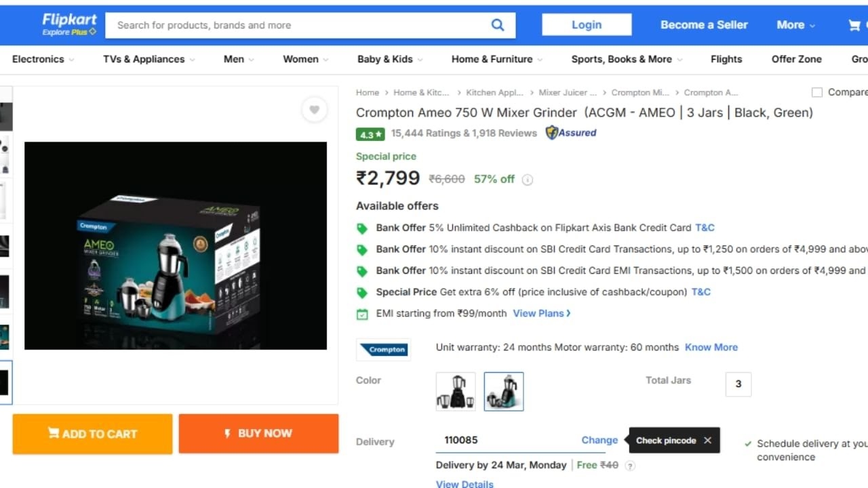Screen dimensions: 868x488
Task: Add product to wishlist heart icon
Action: point(314,110)
